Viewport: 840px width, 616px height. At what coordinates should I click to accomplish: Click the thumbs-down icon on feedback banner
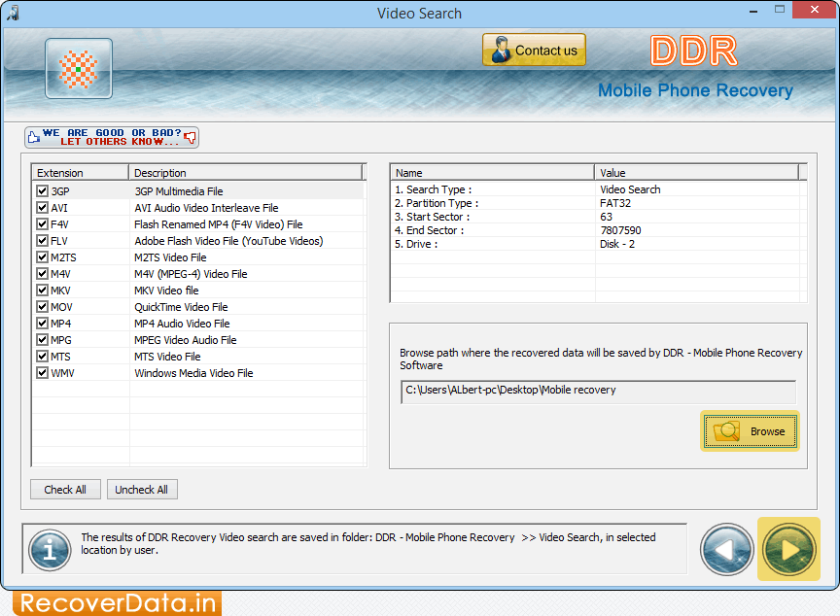[x=191, y=137]
